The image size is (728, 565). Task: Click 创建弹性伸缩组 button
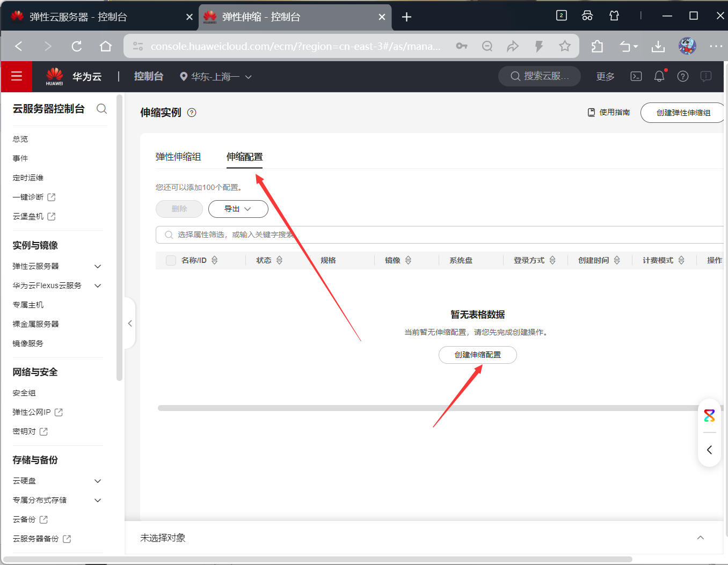[x=683, y=113]
